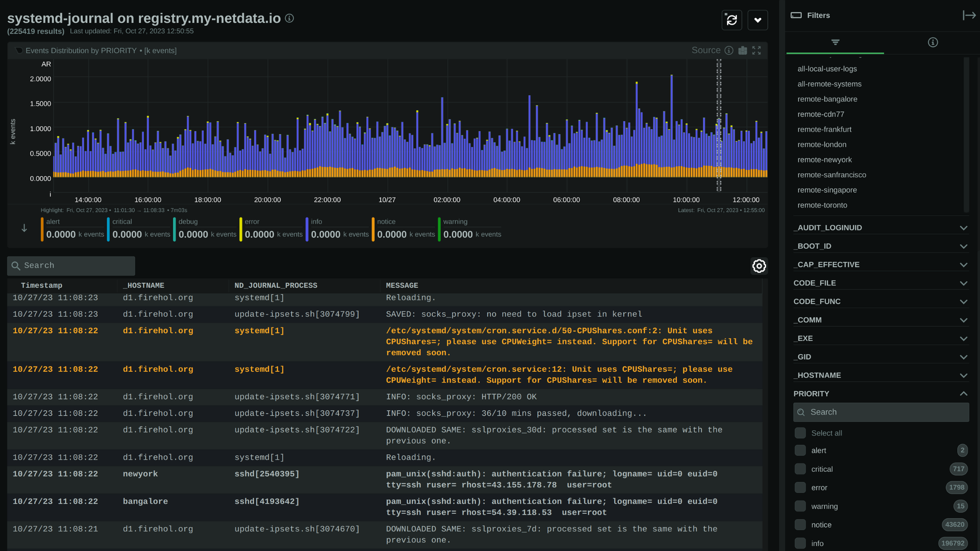This screenshot has height=551, width=980.
Task: Switch to the filters tab in sidebar
Action: pos(835,42)
